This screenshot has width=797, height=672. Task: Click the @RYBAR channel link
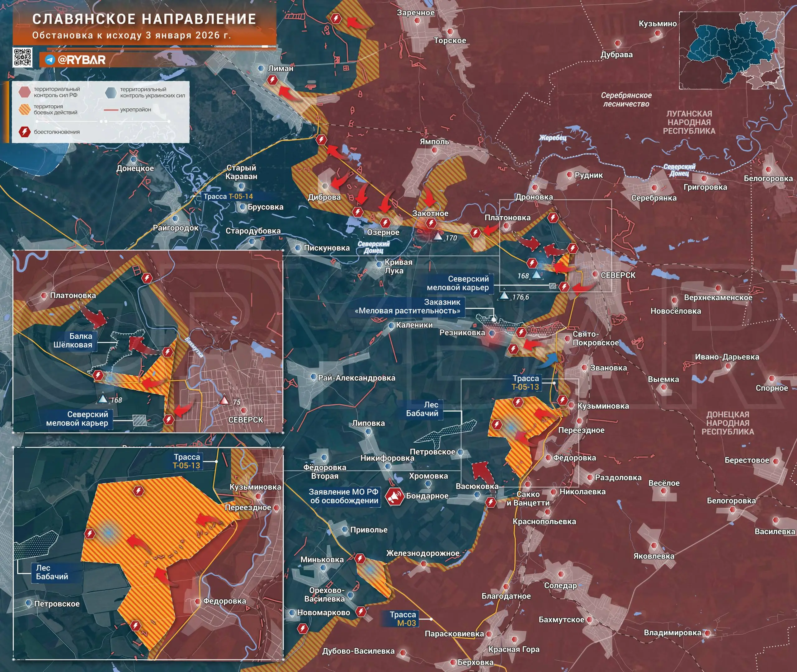pyautogui.click(x=81, y=60)
